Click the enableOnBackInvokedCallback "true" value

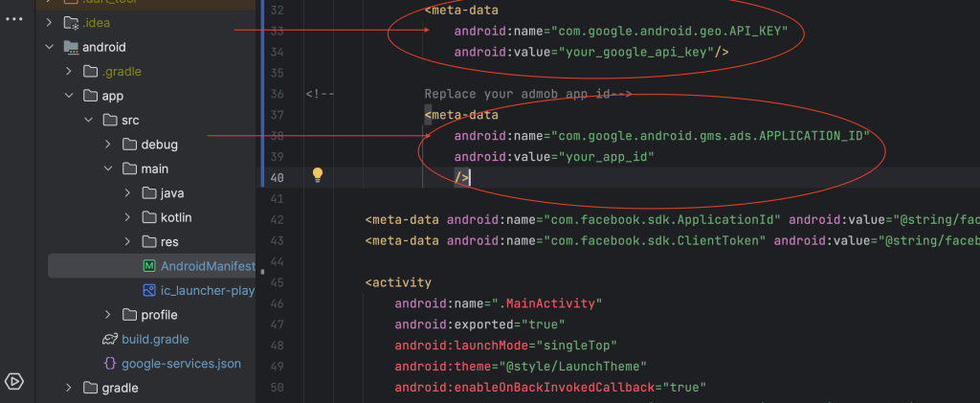[684, 388]
